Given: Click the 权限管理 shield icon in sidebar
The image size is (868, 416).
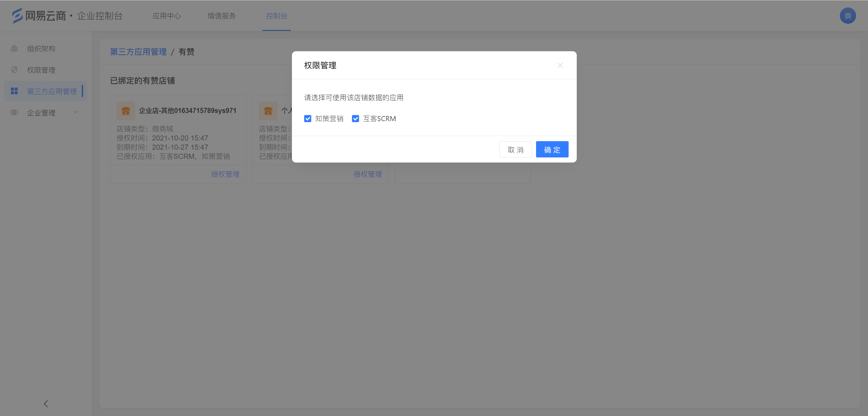Looking at the screenshot, I should coord(14,70).
